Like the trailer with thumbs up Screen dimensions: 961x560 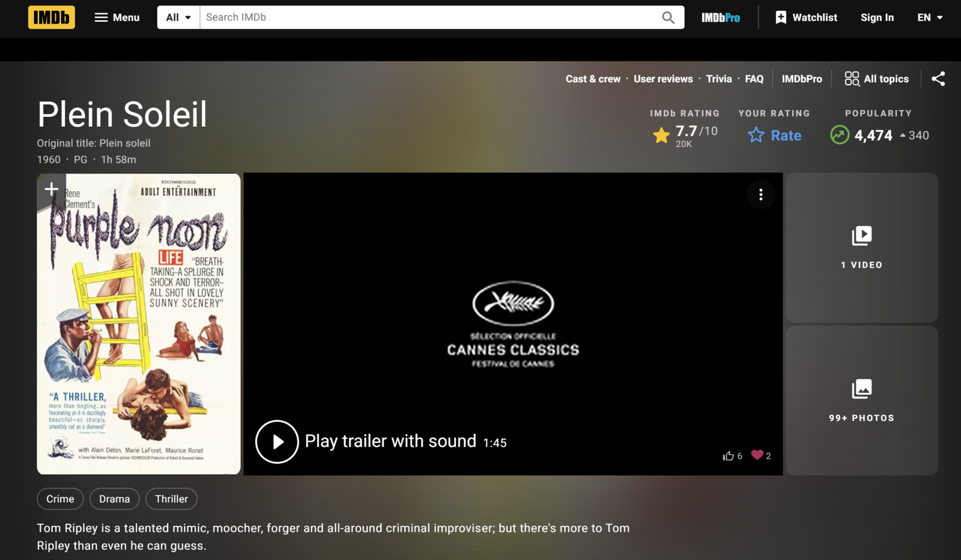point(729,456)
